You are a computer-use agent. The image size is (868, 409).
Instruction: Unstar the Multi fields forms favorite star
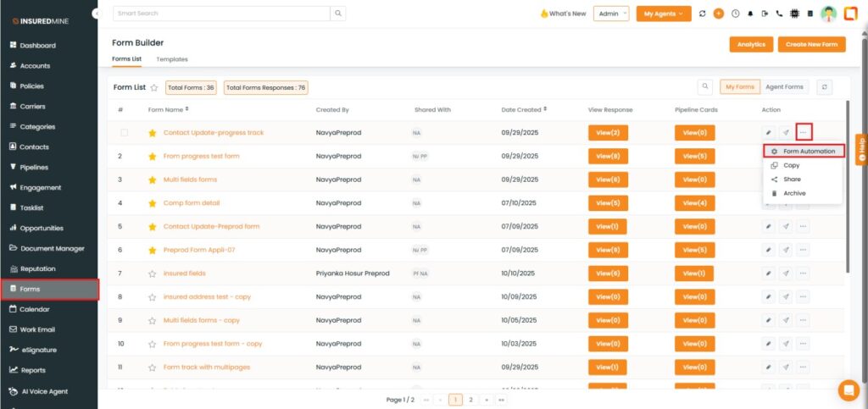point(153,180)
